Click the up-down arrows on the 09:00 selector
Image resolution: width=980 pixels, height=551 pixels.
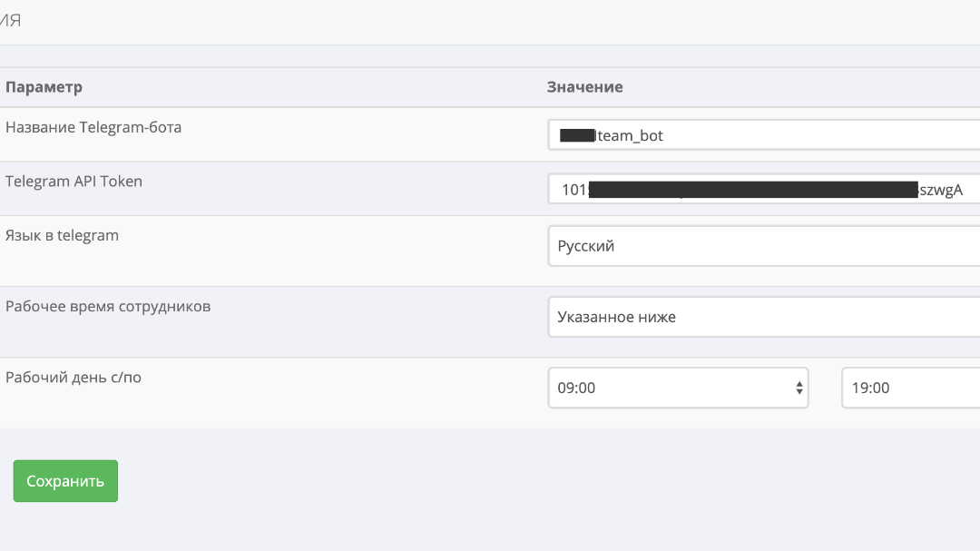point(799,388)
